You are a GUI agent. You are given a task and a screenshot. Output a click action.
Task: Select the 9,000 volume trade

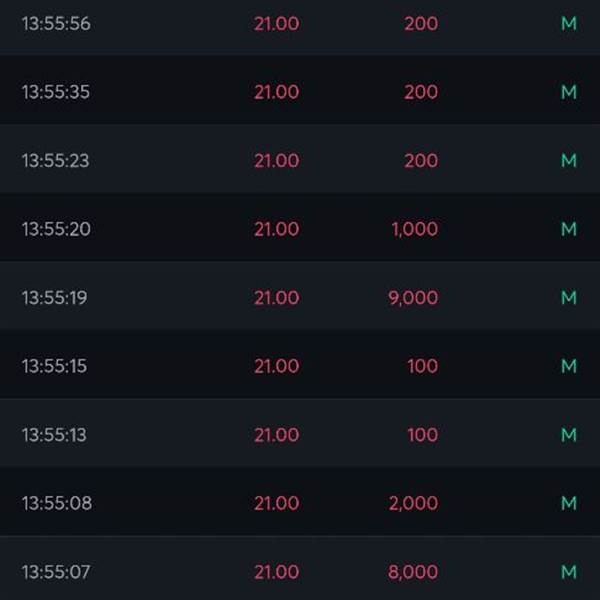click(300, 295)
